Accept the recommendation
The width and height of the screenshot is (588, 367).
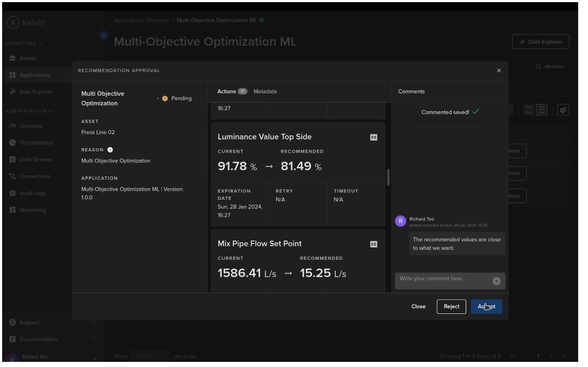pyautogui.click(x=486, y=306)
